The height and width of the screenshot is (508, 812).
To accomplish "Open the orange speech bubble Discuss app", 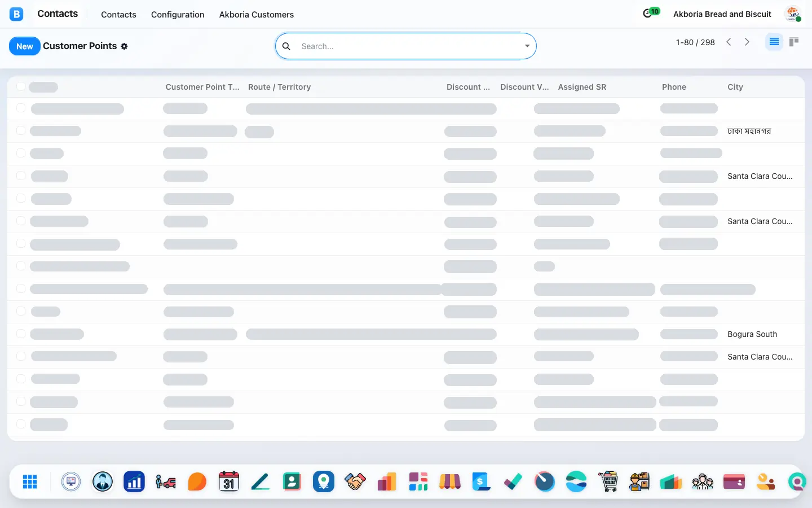I will point(197,481).
